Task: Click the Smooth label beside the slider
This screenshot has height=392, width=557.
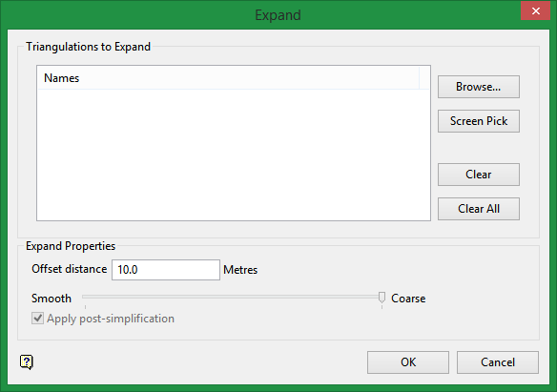Action: coord(52,299)
